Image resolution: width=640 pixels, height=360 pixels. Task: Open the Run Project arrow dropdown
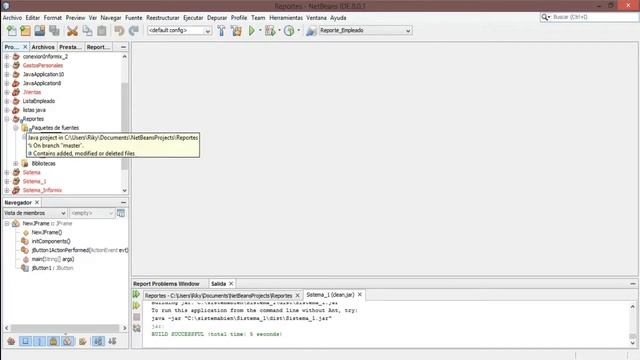pos(260,31)
